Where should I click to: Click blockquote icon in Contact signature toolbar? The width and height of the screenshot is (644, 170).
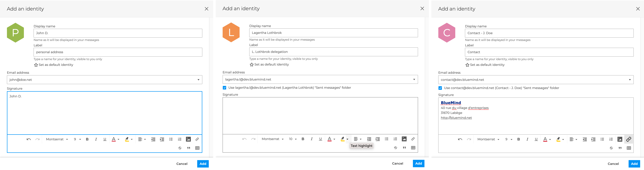pyautogui.click(x=620, y=148)
